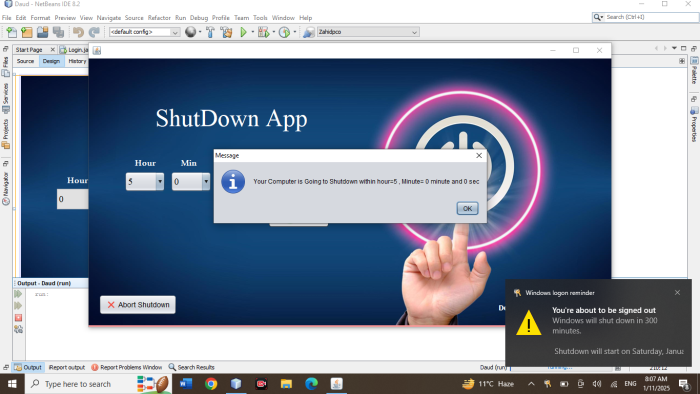Expand the Min combo box showing 0
Image resolution: width=700 pixels, height=394 pixels.
click(x=205, y=182)
